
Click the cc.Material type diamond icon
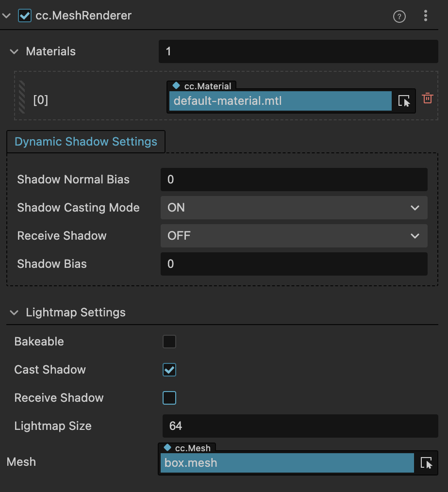coord(176,86)
